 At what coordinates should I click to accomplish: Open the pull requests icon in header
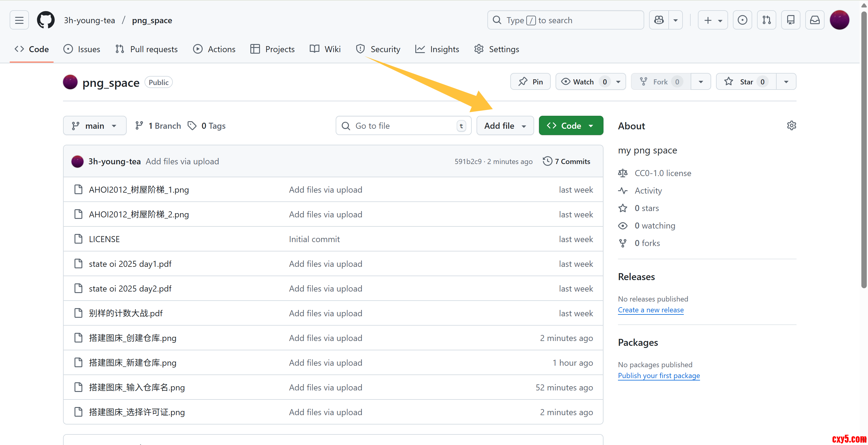(766, 20)
